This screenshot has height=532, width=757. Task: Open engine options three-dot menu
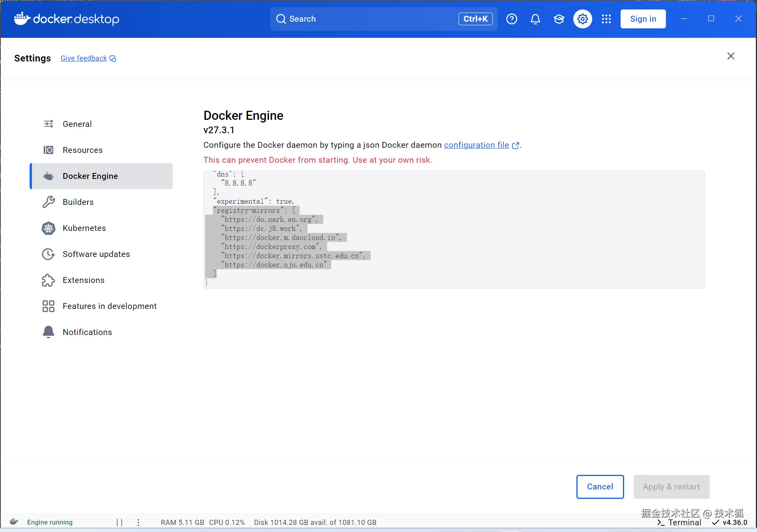138,522
